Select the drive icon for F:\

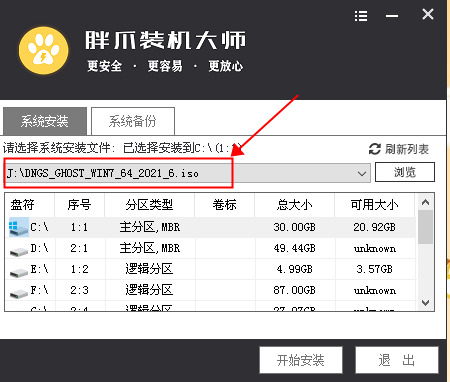[19, 293]
